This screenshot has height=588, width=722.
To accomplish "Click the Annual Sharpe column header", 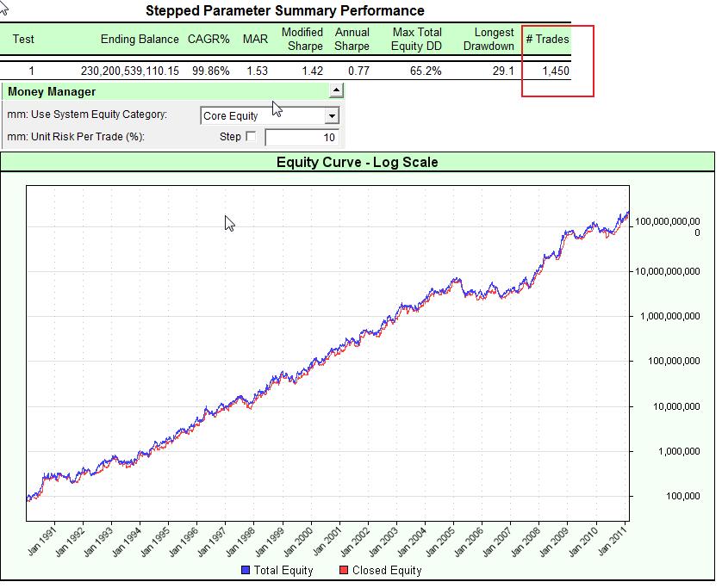I will coord(354,39).
